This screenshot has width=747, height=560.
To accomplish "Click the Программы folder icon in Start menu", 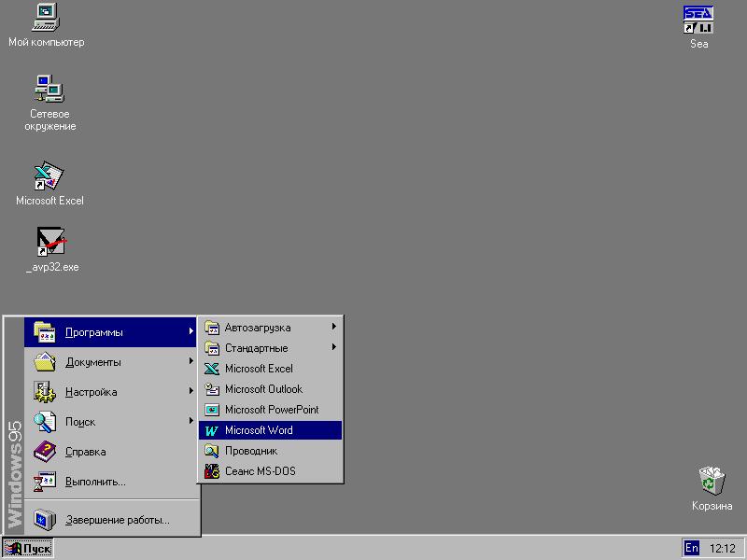I will (x=45, y=332).
